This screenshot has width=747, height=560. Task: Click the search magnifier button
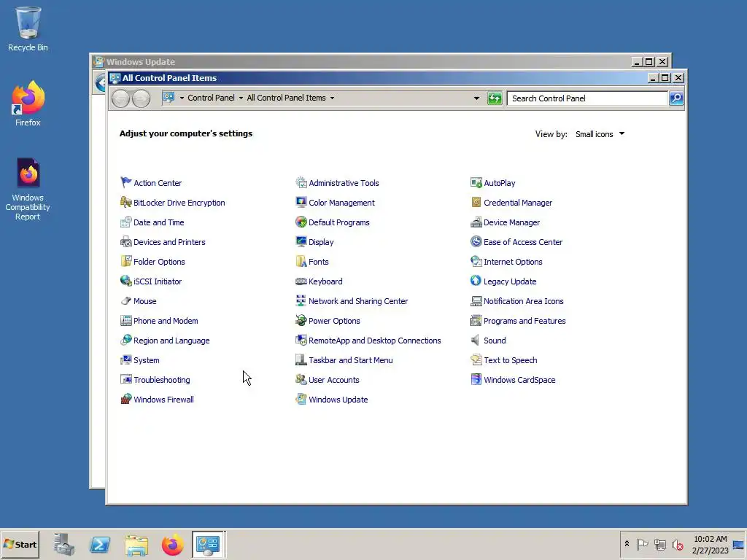click(676, 98)
